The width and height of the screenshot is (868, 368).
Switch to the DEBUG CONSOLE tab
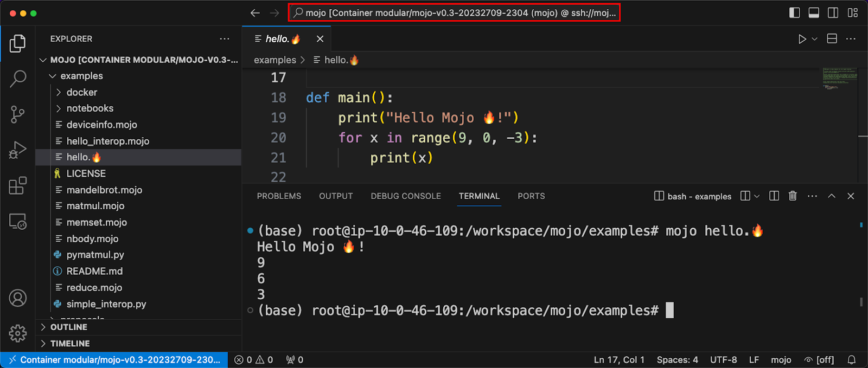(x=406, y=196)
